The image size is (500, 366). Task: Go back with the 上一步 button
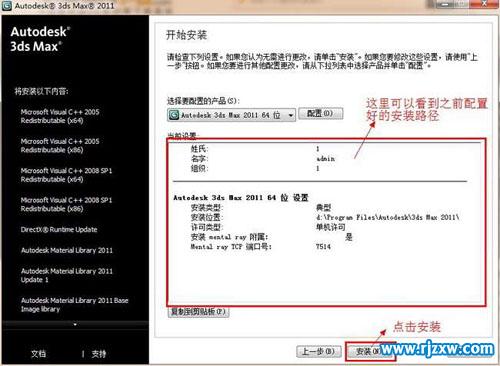[319, 351]
